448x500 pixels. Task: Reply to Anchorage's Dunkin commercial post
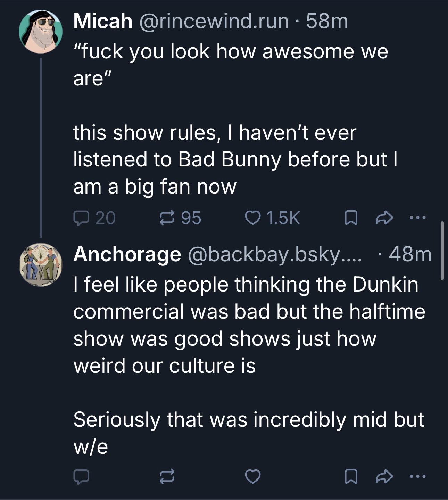coord(81,476)
